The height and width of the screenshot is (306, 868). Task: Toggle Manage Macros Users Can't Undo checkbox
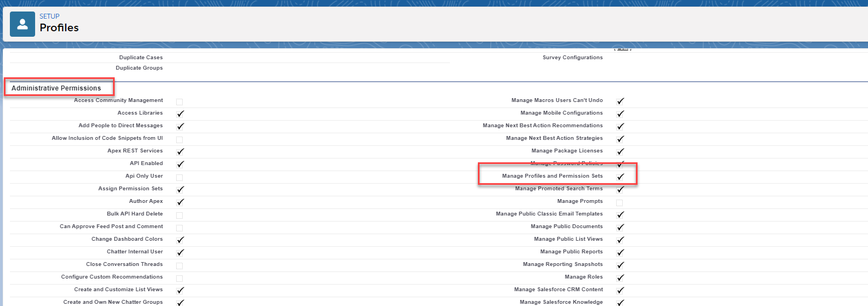point(620,101)
